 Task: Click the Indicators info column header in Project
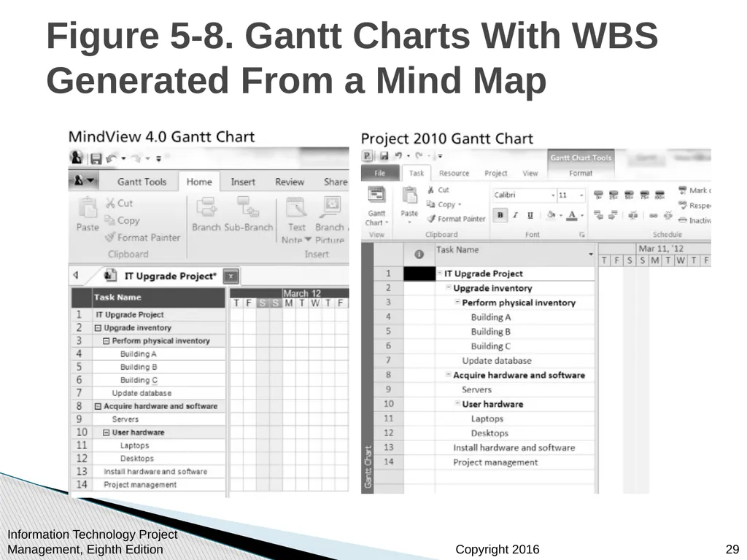(419, 254)
